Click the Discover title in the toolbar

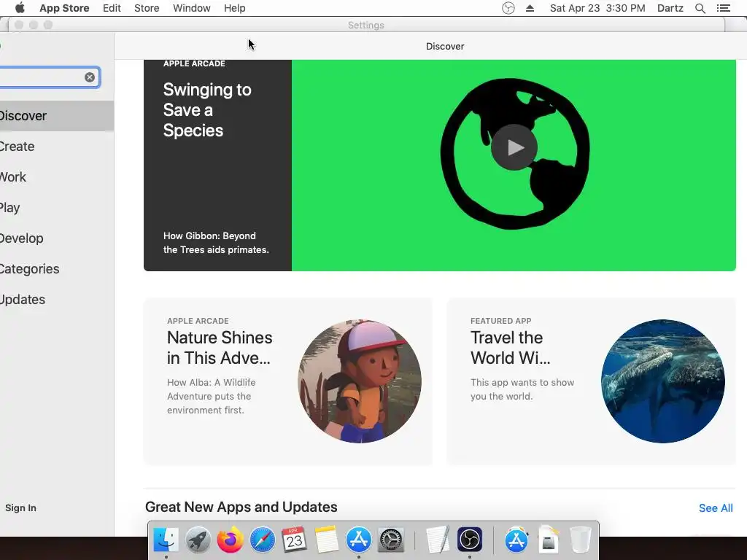(x=445, y=46)
